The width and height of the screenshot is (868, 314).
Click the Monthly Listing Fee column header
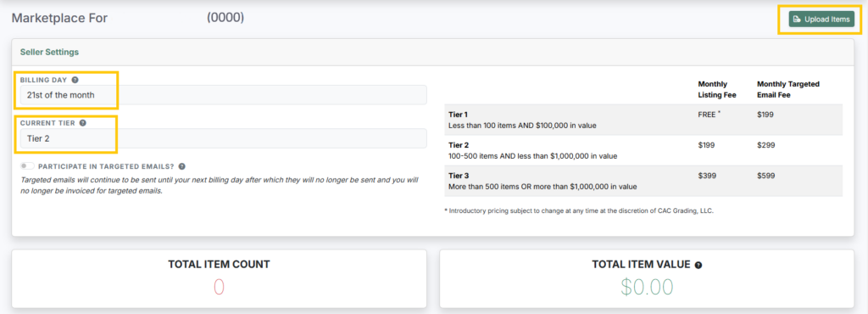point(717,90)
